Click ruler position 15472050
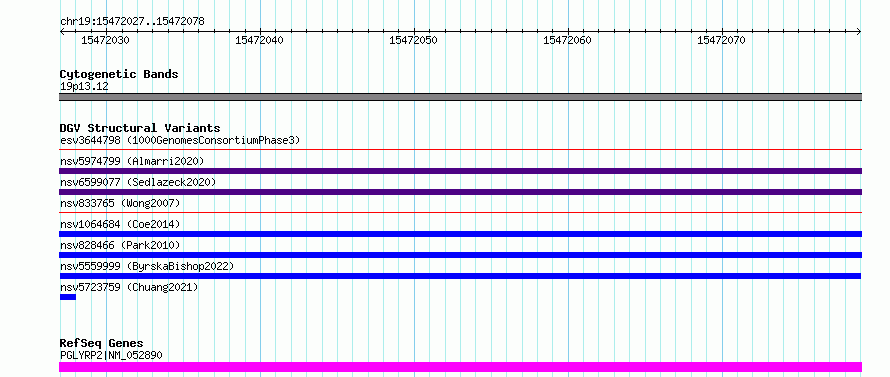 [x=413, y=40]
